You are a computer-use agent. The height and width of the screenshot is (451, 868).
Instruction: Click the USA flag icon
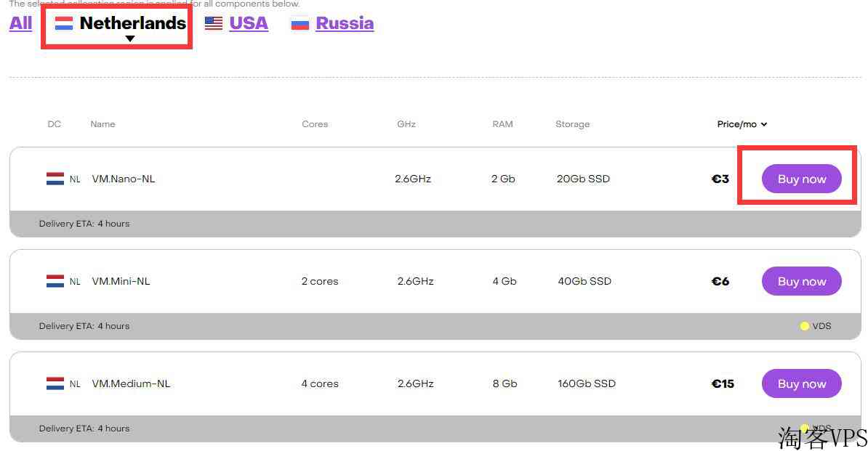pos(214,23)
